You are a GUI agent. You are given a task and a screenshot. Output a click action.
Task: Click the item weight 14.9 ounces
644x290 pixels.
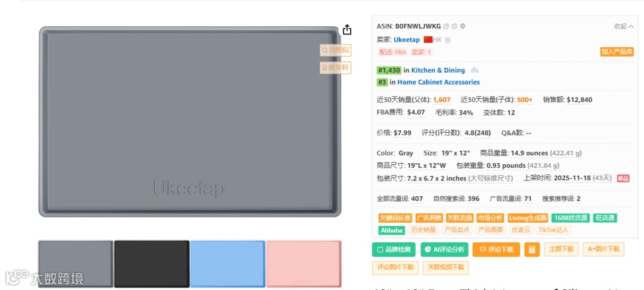click(x=529, y=153)
